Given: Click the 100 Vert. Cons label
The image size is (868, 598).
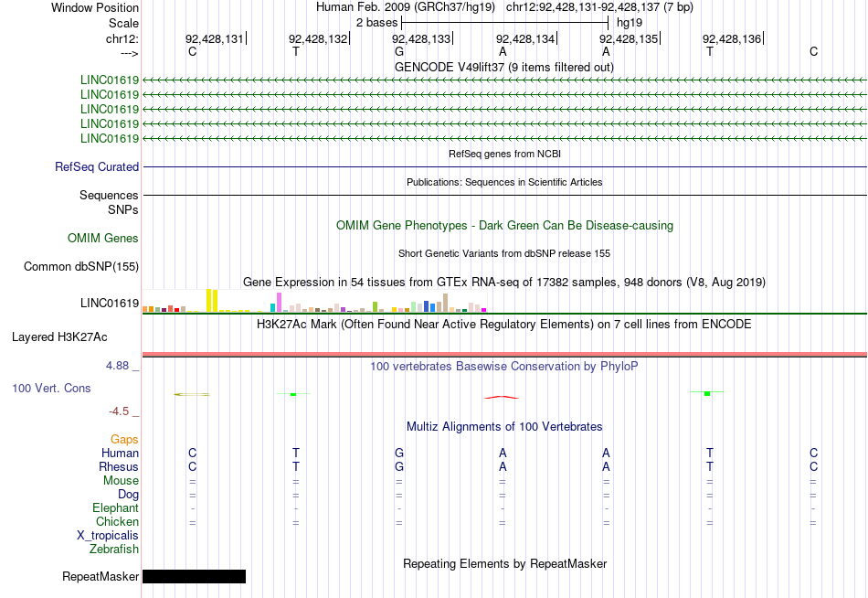Looking at the screenshot, I should (51, 388).
